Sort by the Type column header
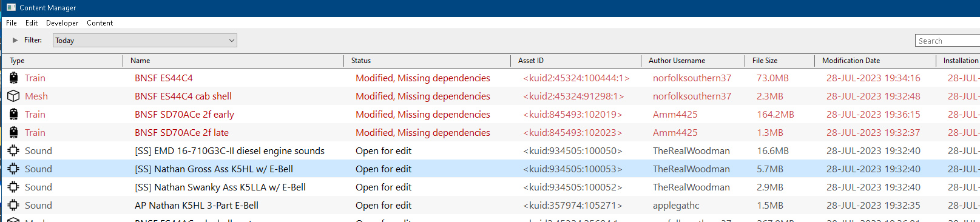The height and width of the screenshot is (222, 980). coord(17,61)
